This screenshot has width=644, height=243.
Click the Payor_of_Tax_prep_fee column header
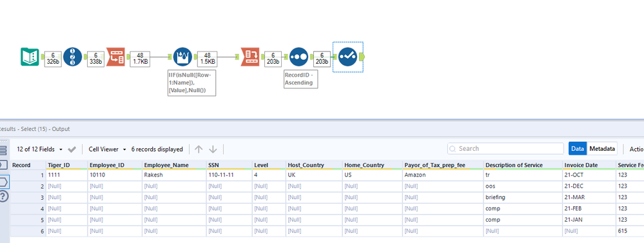click(443, 165)
